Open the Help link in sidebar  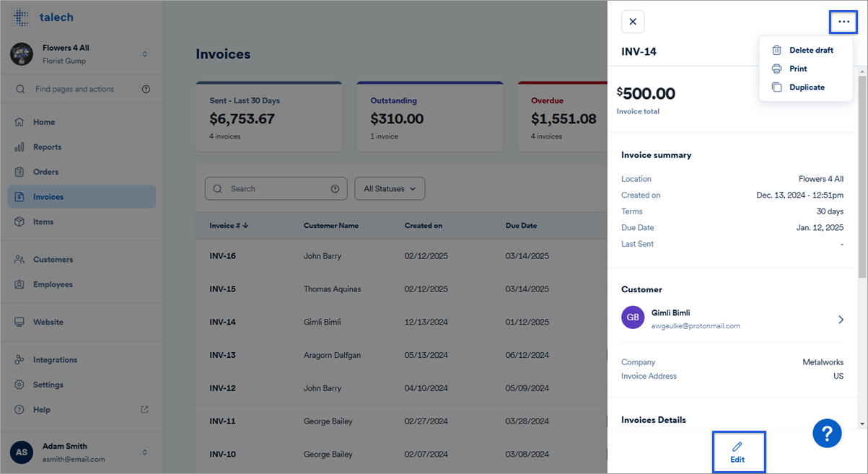pyautogui.click(x=82, y=410)
